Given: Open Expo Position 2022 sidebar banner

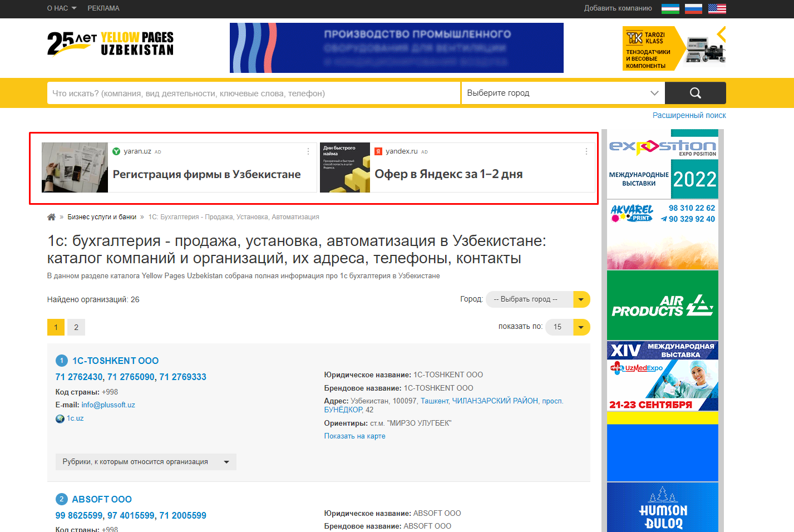Looking at the screenshot, I should point(663,164).
